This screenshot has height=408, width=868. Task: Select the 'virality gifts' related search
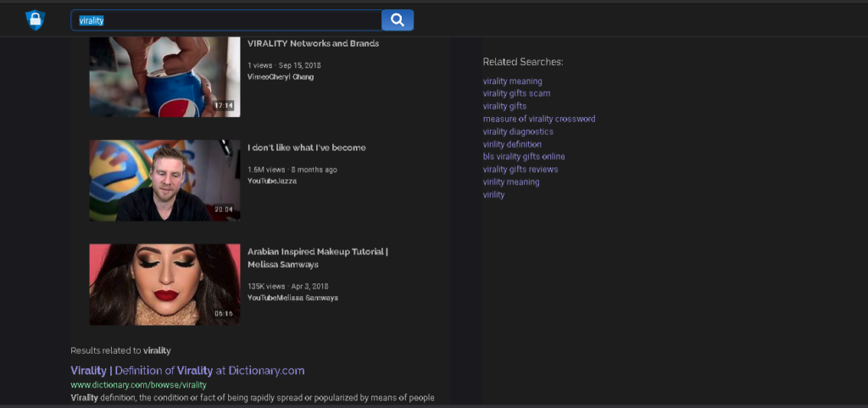pos(505,106)
